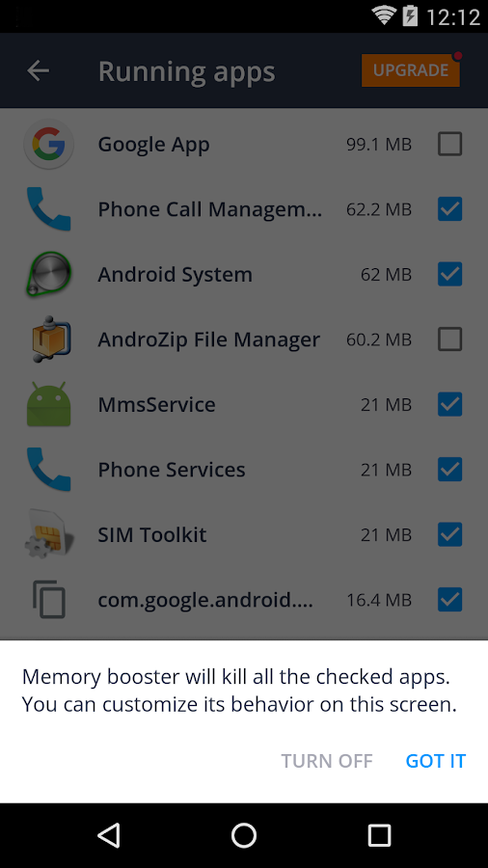Image resolution: width=488 pixels, height=868 pixels.
Task: Check the Google App checkbox
Action: click(449, 144)
